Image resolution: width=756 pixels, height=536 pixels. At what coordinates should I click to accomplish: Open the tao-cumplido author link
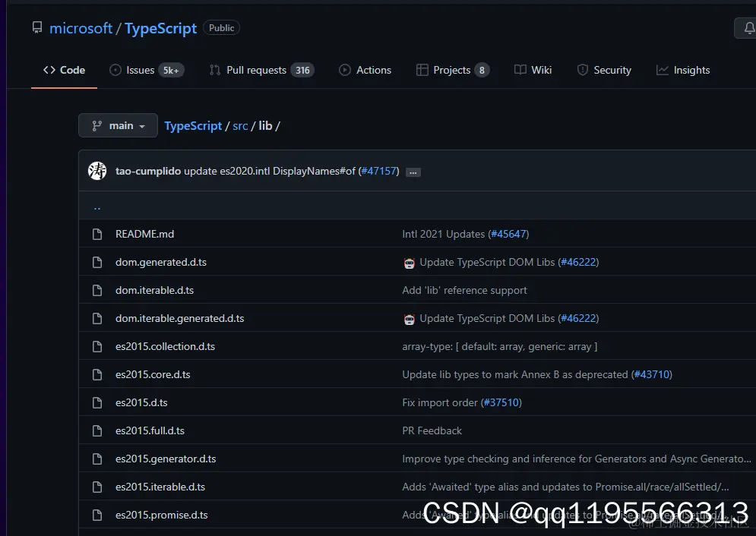tap(148, 171)
